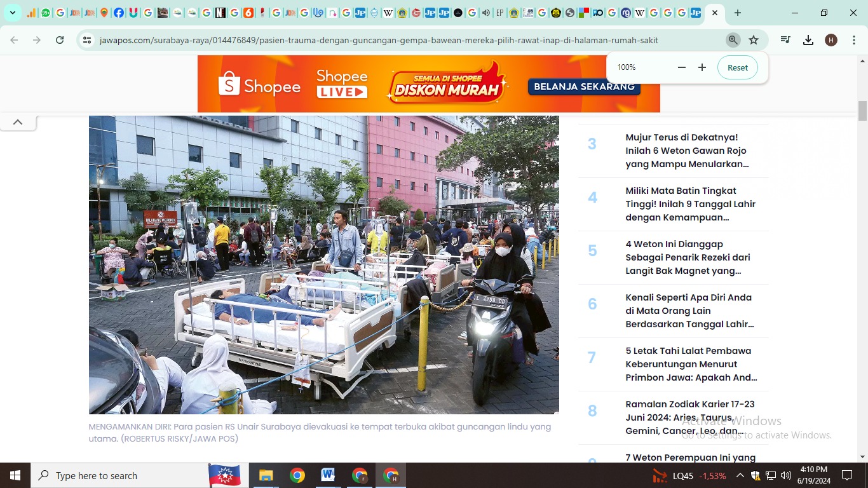
Task: Reset the page zoom level
Action: (738, 67)
